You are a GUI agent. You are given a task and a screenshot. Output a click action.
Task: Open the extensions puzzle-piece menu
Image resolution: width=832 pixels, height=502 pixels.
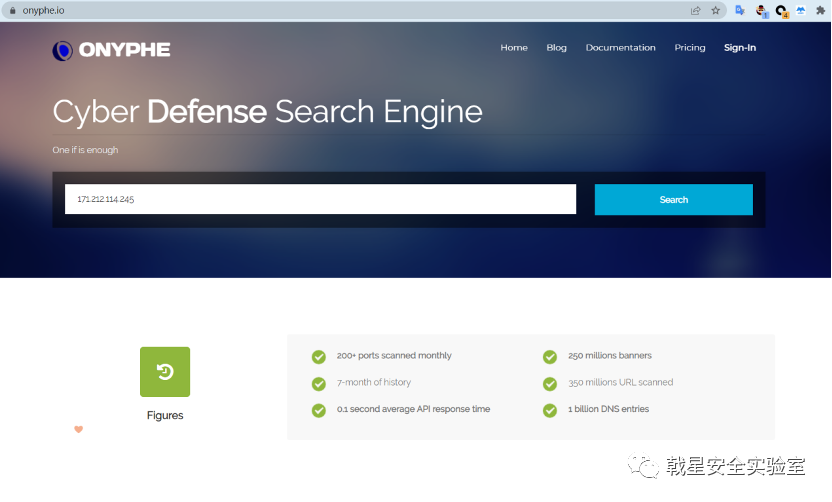(x=820, y=11)
